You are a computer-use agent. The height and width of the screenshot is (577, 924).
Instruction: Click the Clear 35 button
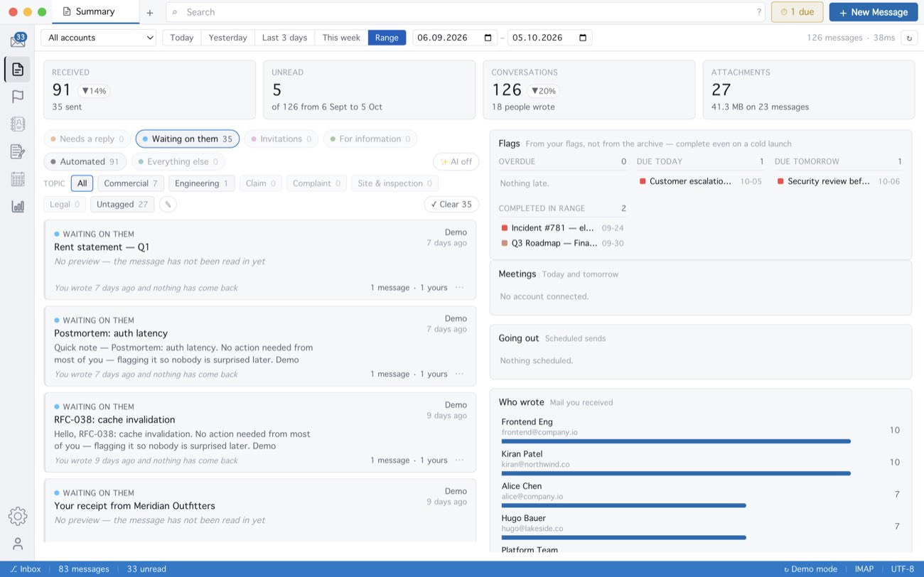[x=451, y=205]
